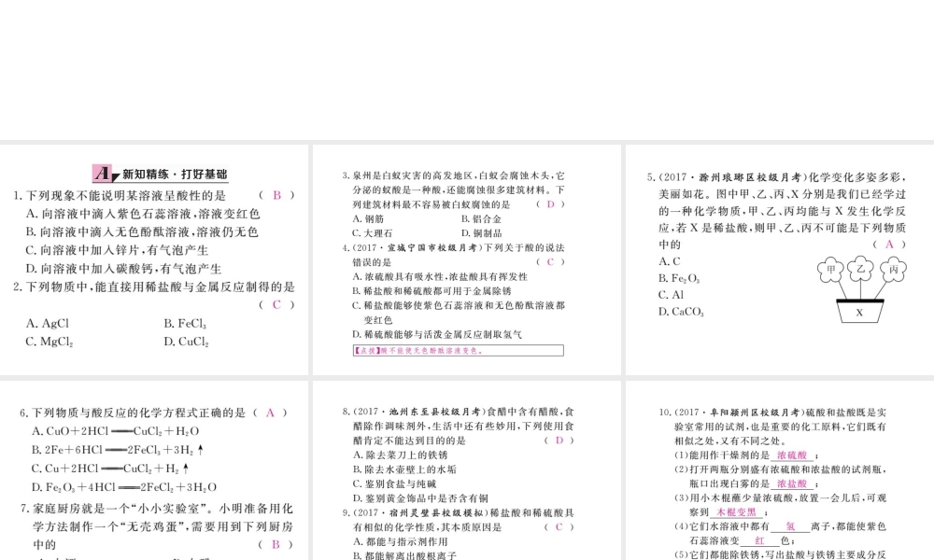Viewport: 934px width, 560px height.
Task: Click equation 'B. 2Fe+6HCl══2FeCl3+3H2↑'
Action: click(118, 450)
